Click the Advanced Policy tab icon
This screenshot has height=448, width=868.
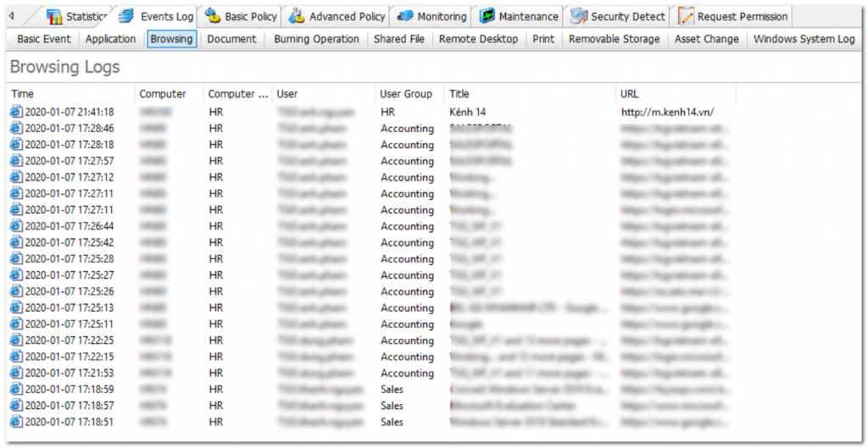[x=298, y=17]
